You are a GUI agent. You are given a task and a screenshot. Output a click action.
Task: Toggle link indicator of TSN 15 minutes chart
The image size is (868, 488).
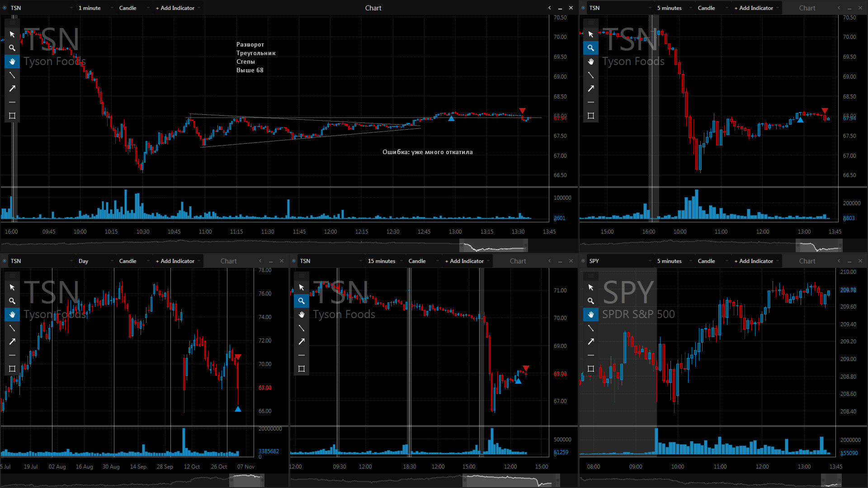[x=294, y=261]
